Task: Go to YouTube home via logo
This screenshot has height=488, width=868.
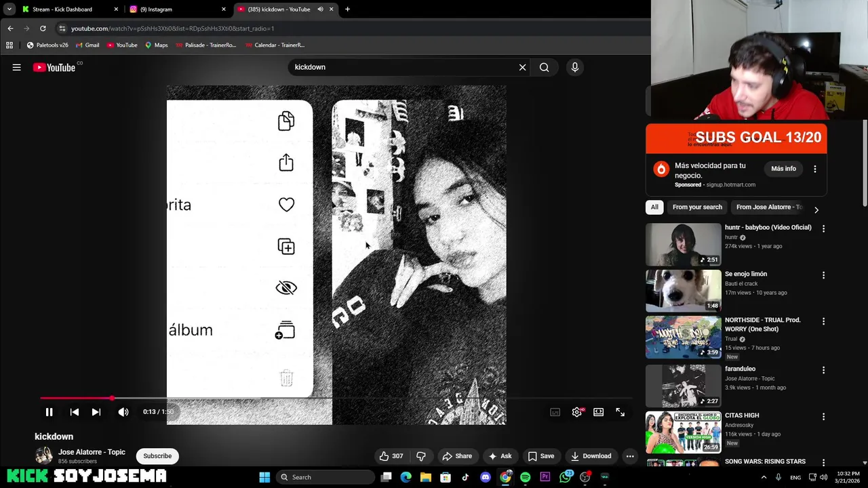Action: pyautogui.click(x=54, y=67)
